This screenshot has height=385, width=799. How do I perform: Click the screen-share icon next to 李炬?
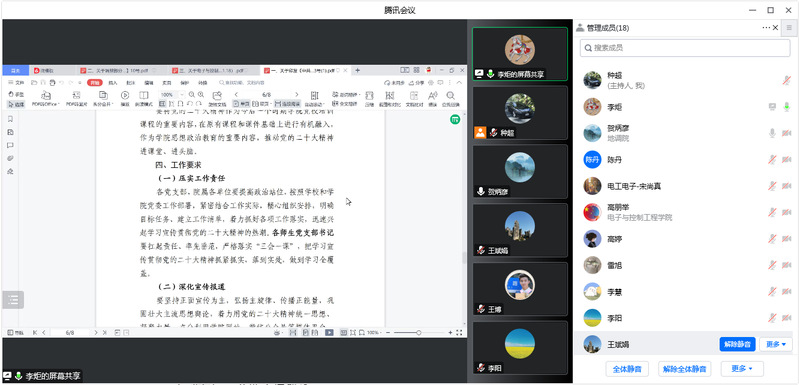773,106
